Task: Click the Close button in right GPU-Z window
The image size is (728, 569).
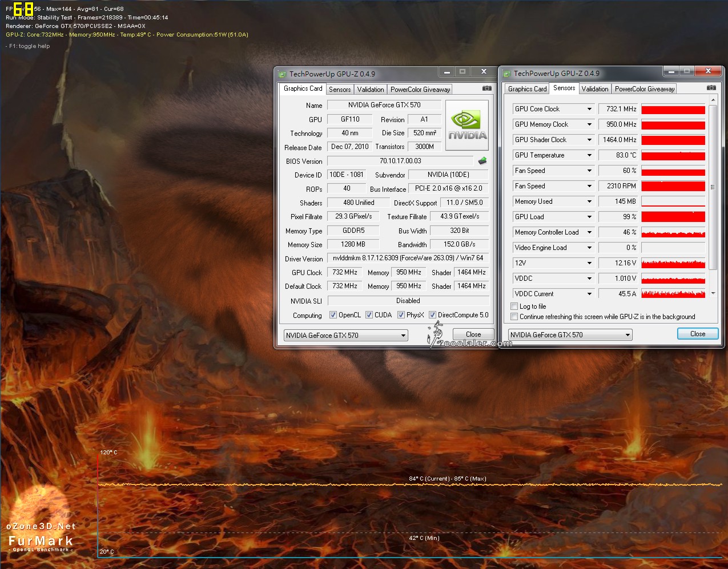Action: tap(698, 334)
